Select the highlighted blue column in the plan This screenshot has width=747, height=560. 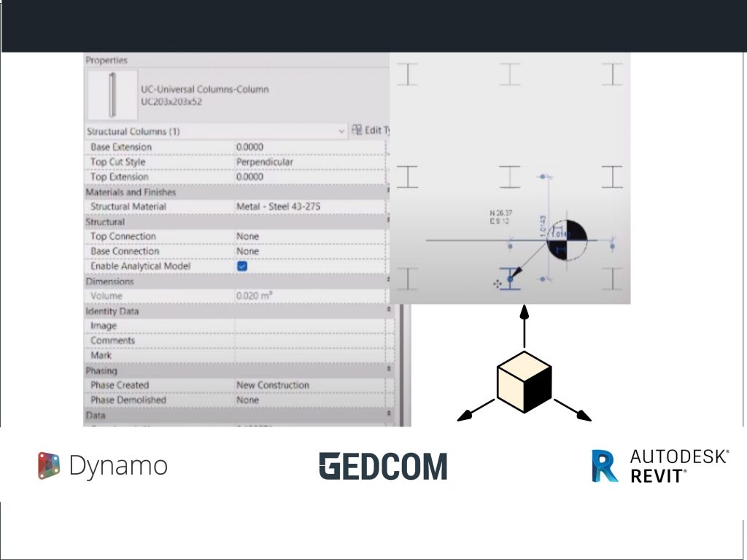(510, 280)
